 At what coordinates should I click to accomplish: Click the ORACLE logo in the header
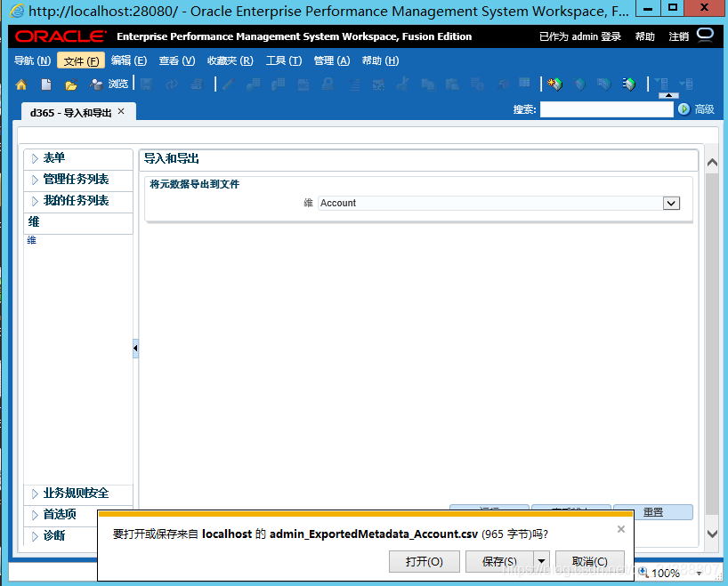coord(61,36)
